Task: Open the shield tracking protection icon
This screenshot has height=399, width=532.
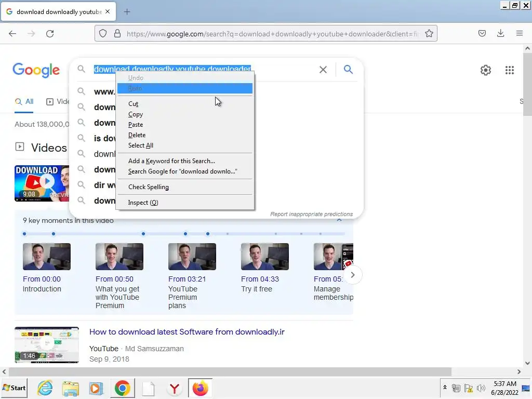Action: 103,34
